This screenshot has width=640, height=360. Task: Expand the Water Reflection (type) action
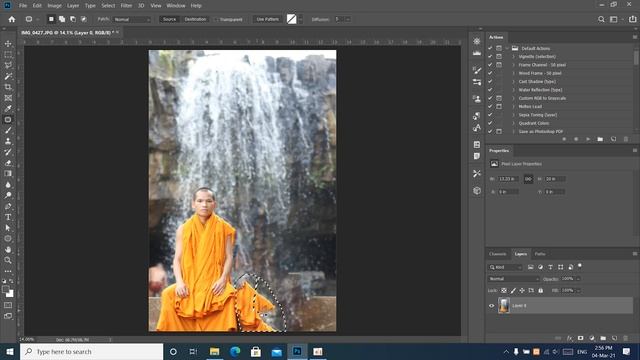513,90
